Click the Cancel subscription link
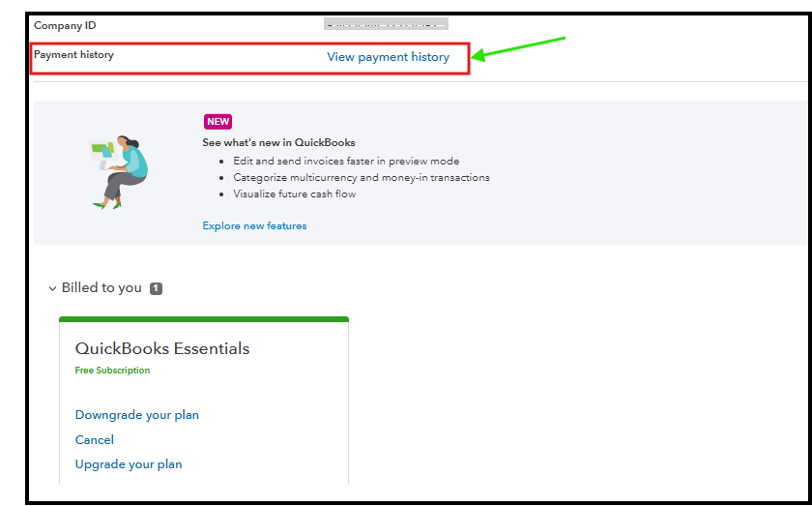Image resolution: width=812 pixels, height=506 pixels. (95, 440)
